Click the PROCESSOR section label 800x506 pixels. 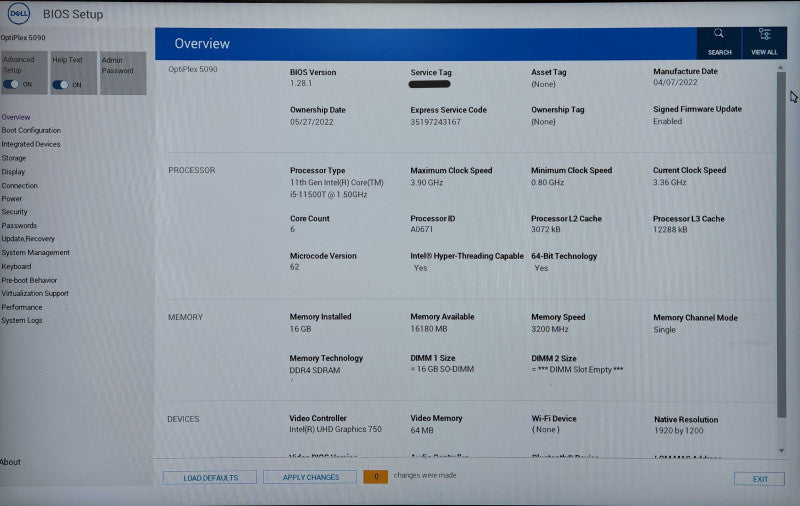pos(191,170)
